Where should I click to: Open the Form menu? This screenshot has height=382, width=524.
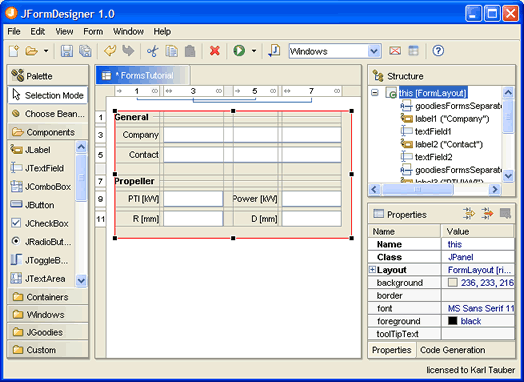(x=93, y=31)
